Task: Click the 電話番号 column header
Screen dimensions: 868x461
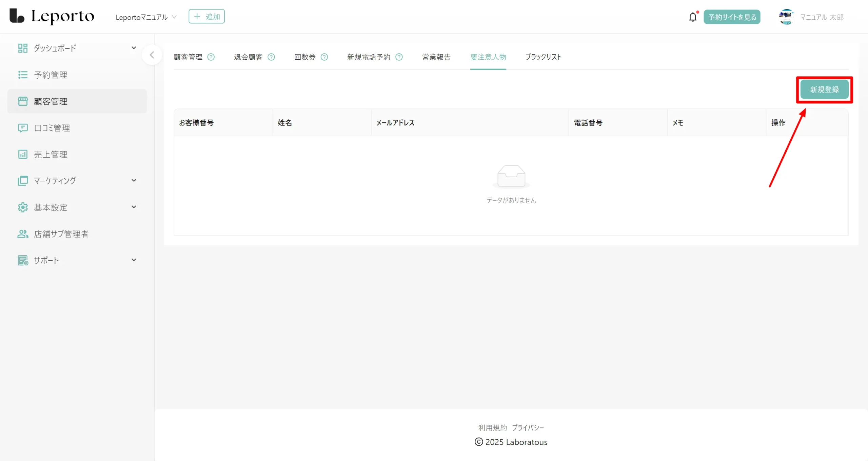Action: tap(618, 123)
